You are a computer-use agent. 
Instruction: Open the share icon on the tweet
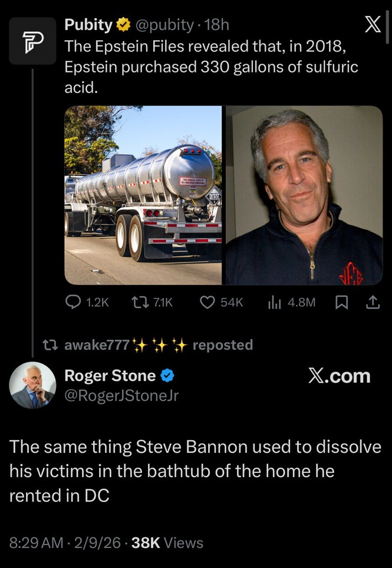tap(373, 301)
